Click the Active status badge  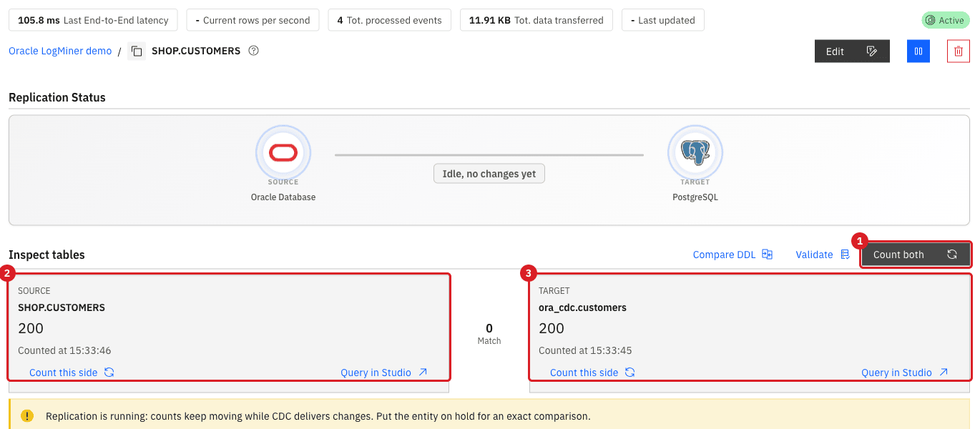946,20
